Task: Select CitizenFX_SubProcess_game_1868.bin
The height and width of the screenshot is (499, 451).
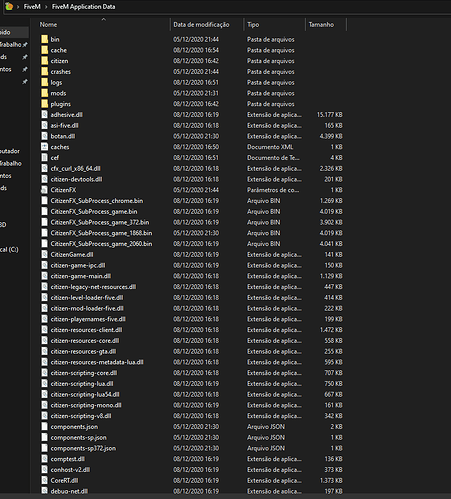Action: click(x=101, y=233)
